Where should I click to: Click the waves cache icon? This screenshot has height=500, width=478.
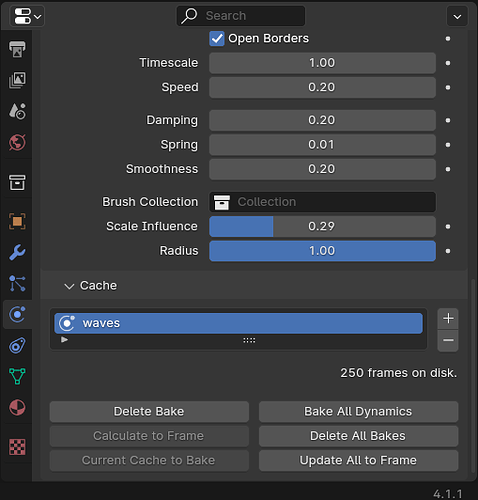click(67, 323)
